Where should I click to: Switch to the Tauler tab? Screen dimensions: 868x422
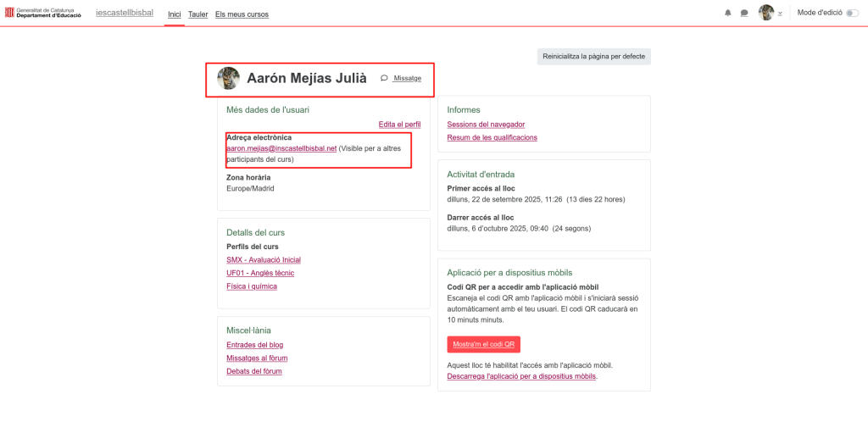pos(198,14)
